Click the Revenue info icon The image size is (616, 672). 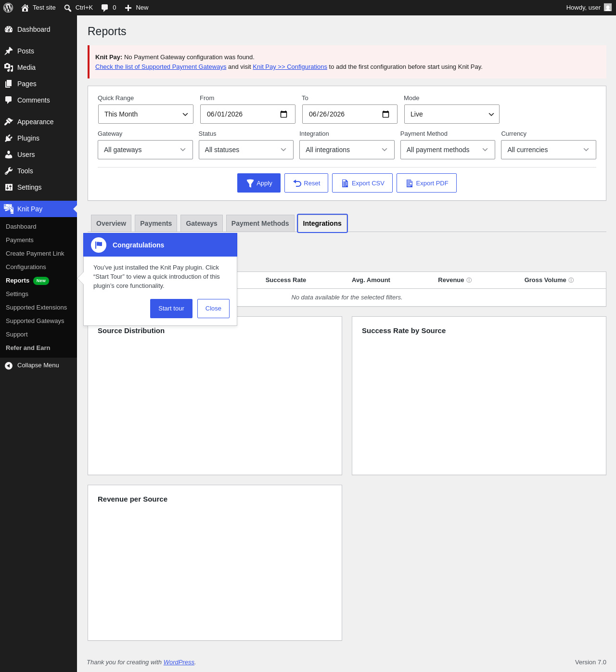(x=469, y=280)
